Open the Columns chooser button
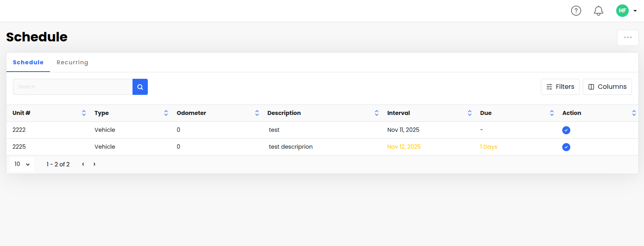Viewport: 644px width, 246px height. point(607,87)
